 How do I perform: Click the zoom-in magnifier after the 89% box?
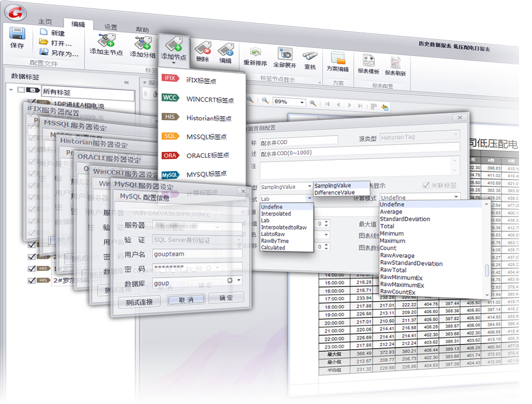pyautogui.click(x=313, y=103)
